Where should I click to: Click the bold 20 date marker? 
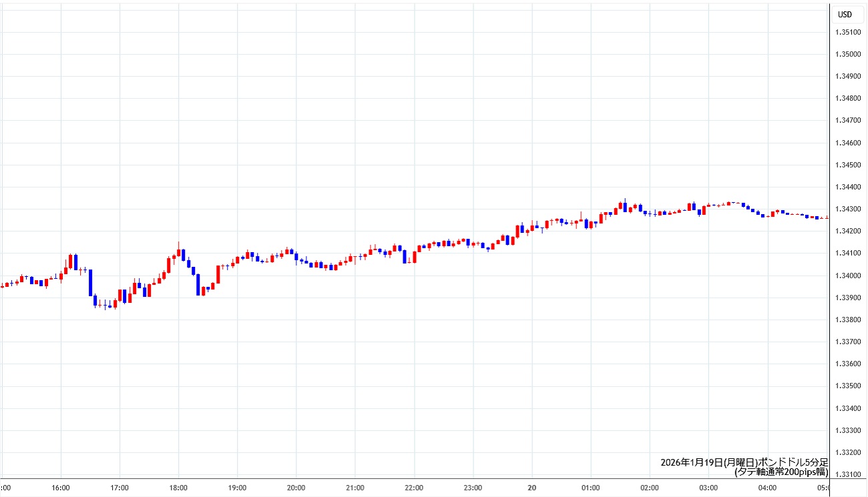click(x=531, y=488)
